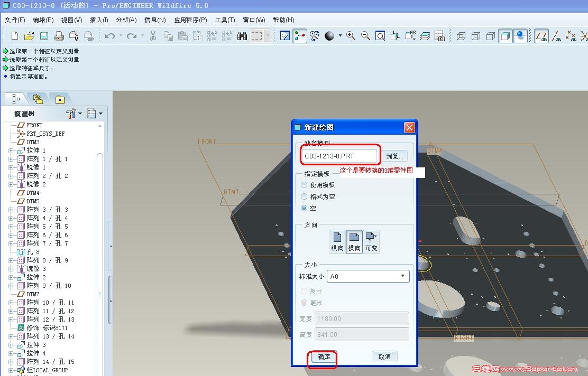
Task: Click the default model name field
Action: point(339,156)
